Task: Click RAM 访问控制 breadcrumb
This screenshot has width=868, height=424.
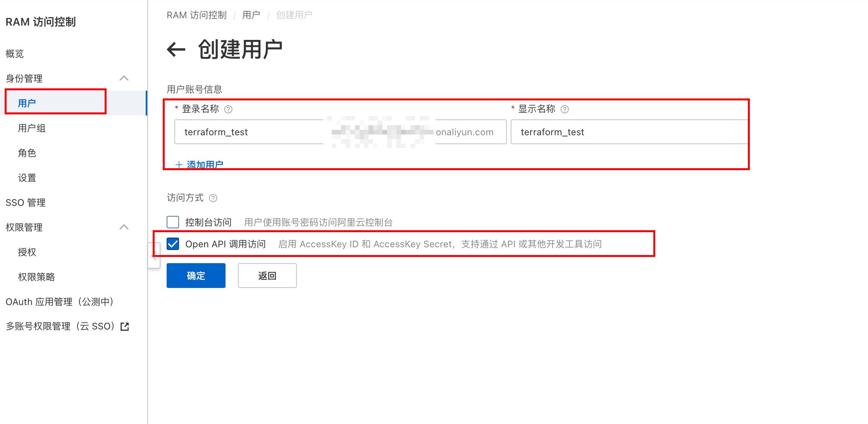Action: click(196, 15)
